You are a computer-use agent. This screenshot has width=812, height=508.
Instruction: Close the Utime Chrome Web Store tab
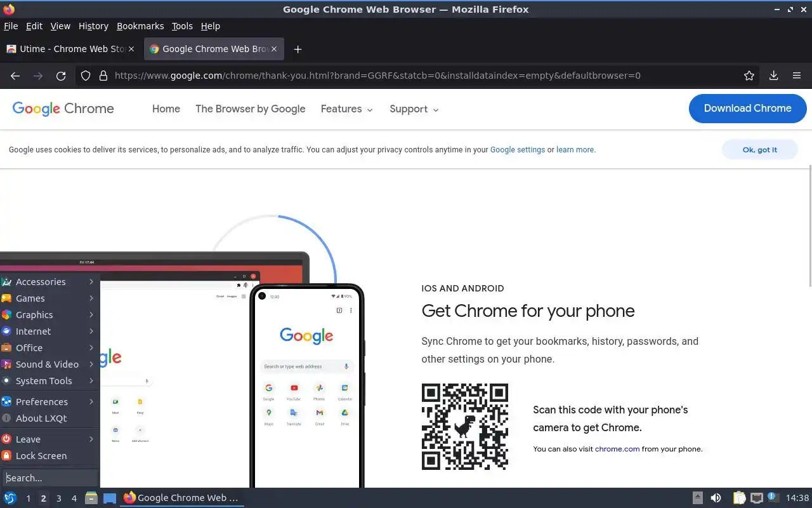click(131, 49)
